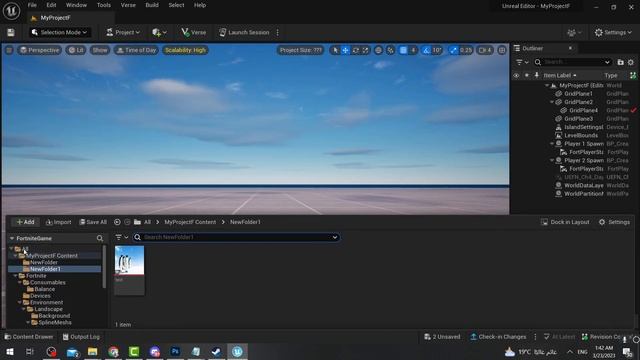Open Outliner filter options icon
This screenshot has width=640, height=360.
(x=522, y=62)
